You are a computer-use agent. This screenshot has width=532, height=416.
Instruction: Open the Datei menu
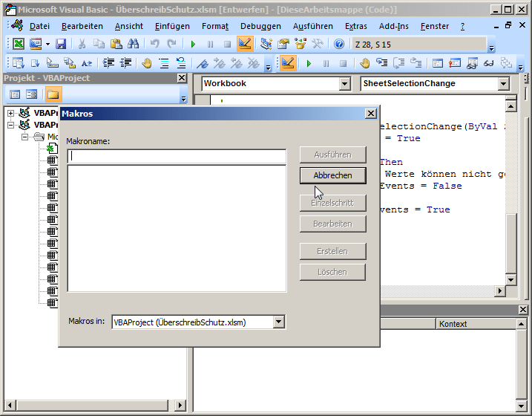click(x=40, y=26)
